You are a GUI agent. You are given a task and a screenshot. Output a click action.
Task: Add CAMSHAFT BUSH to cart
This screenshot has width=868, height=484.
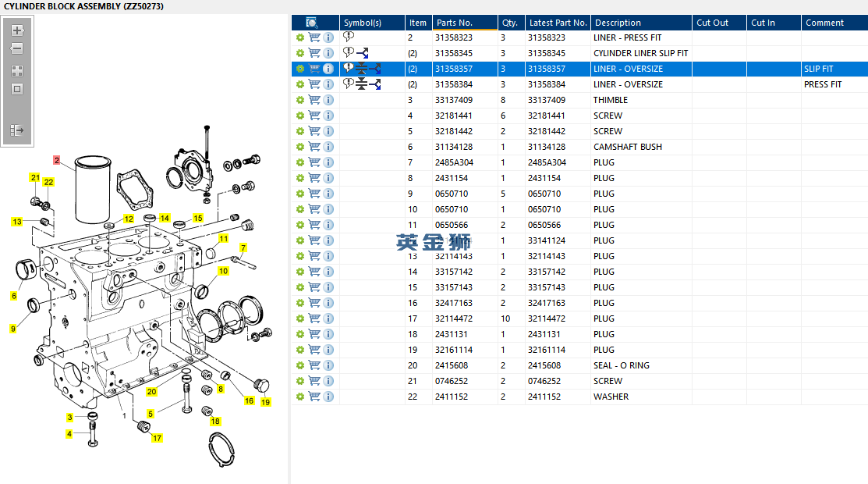point(314,147)
